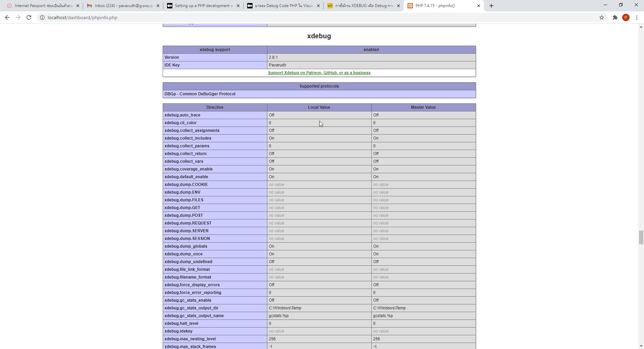This screenshot has height=349, width=644.
Task: Close the Setting up a PHP development tab
Action: tap(238, 6)
